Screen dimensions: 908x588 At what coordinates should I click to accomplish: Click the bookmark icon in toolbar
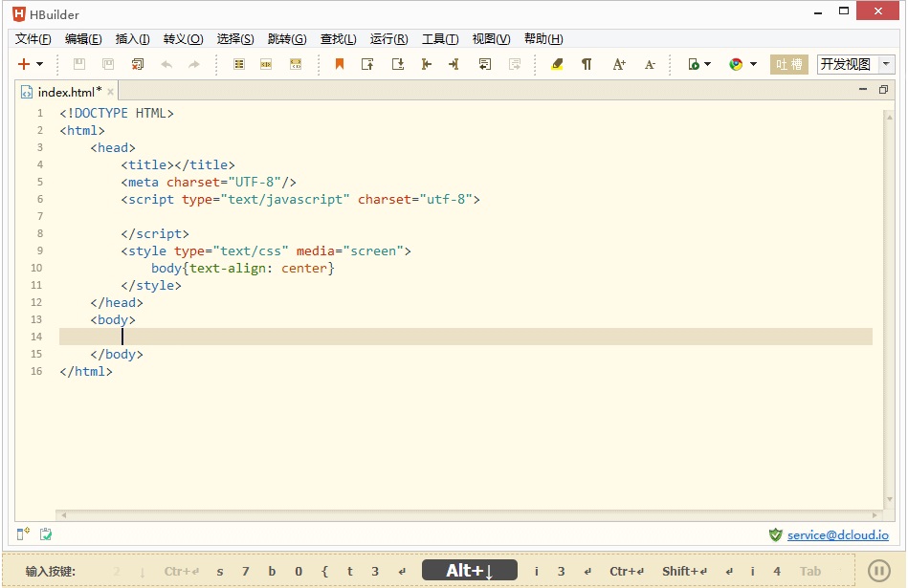(x=339, y=64)
